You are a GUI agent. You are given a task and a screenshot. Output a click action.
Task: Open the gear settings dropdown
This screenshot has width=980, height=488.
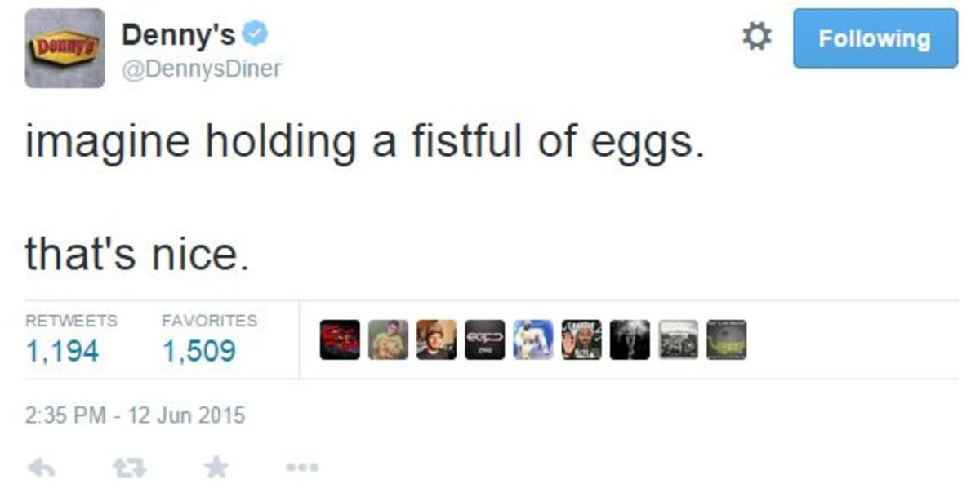756,38
